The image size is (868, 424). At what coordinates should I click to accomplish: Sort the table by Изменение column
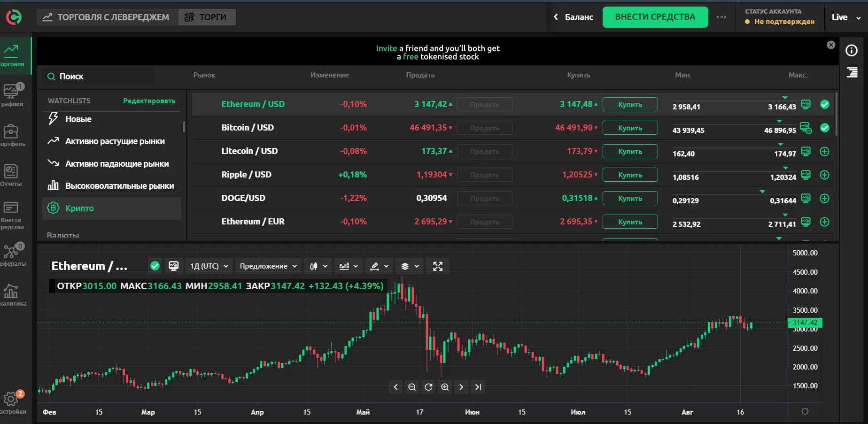[330, 75]
